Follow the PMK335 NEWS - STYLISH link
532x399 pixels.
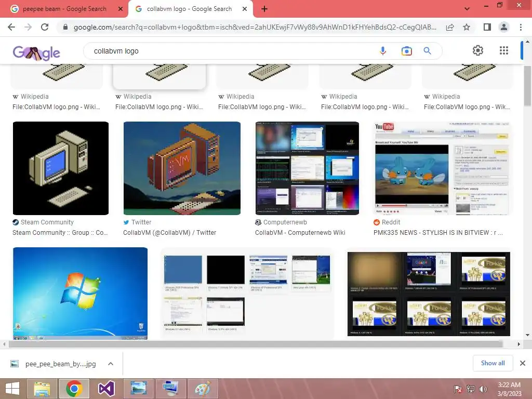pos(438,233)
